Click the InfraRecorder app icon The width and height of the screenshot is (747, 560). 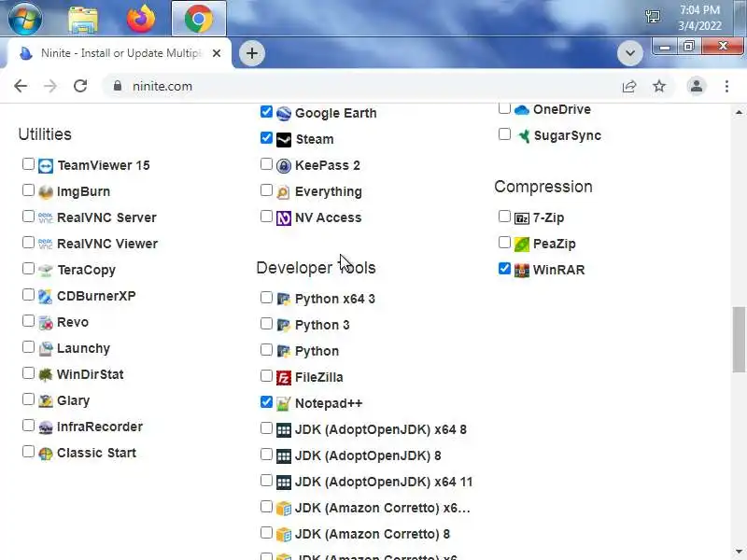(x=46, y=427)
